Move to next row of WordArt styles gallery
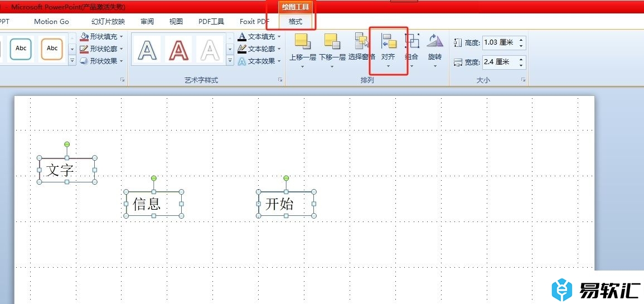 [x=230, y=49]
